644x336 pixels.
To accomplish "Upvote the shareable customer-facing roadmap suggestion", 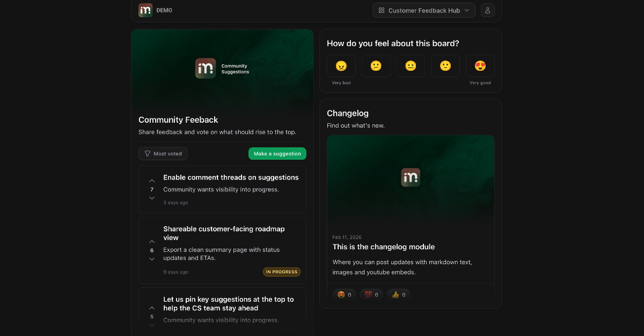I will [x=152, y=242].
